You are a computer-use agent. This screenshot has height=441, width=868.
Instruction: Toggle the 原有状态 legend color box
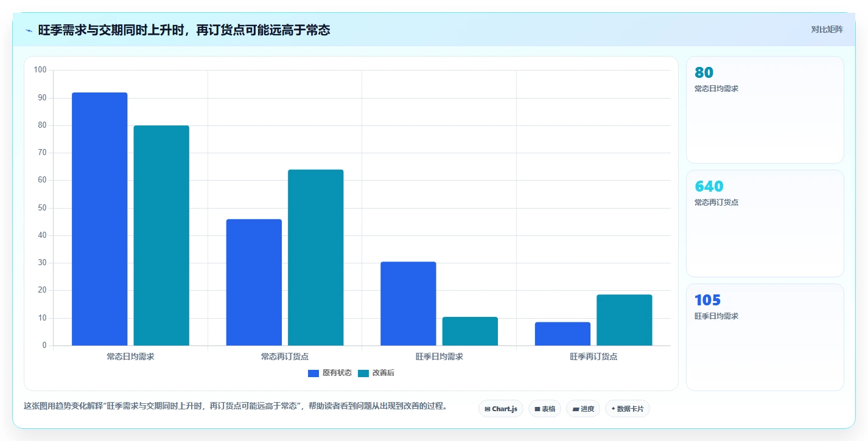(313, 373)
